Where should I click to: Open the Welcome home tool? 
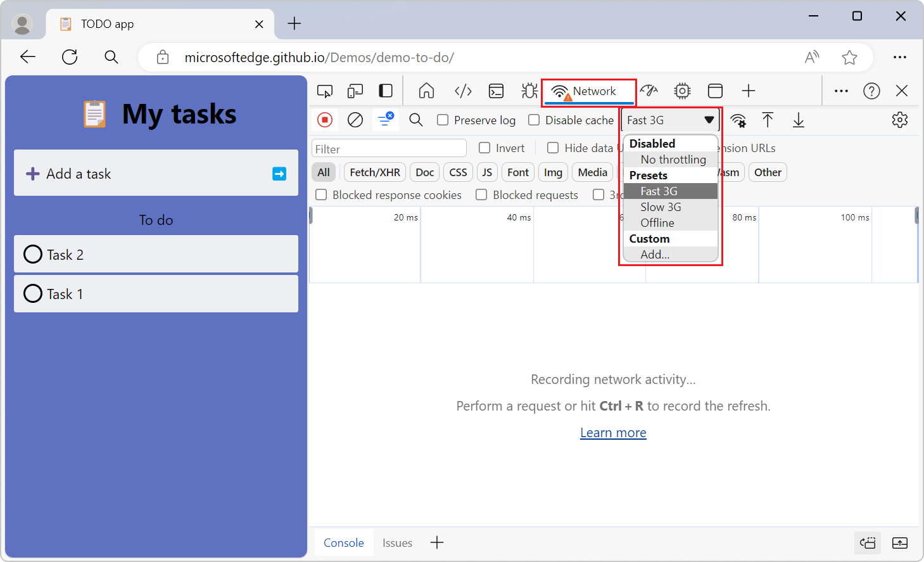426,91
